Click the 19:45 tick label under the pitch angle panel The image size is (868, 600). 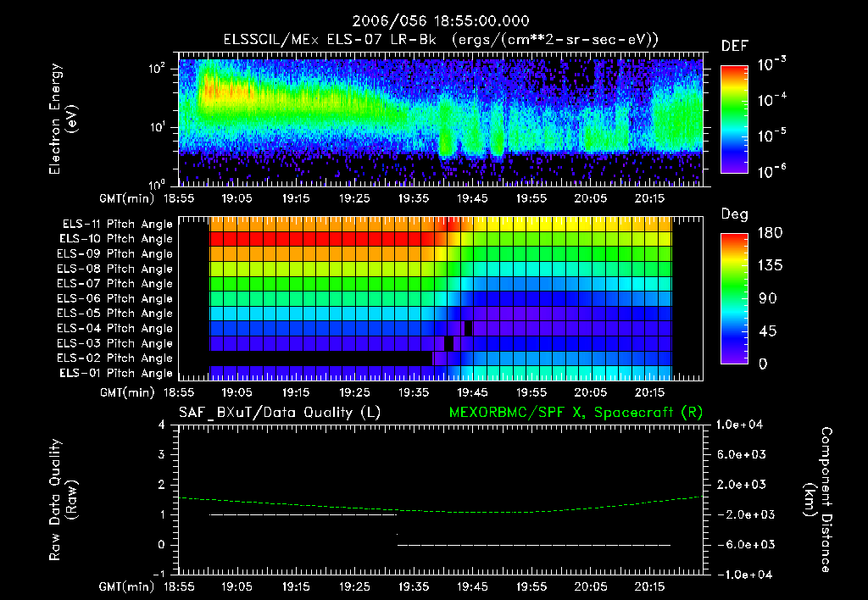[472, 392]
